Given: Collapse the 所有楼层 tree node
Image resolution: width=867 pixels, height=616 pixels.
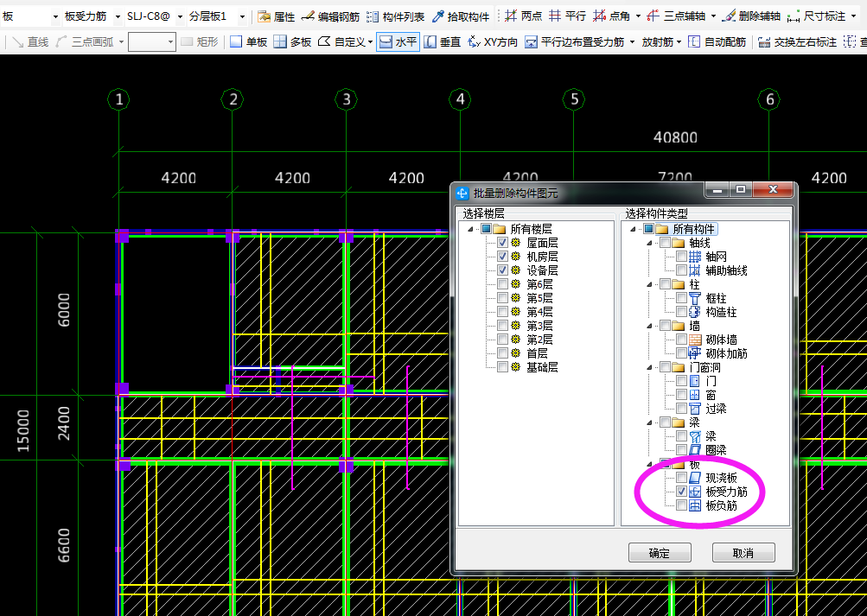Looking at the screenshot, I should [x=470, y=229].
